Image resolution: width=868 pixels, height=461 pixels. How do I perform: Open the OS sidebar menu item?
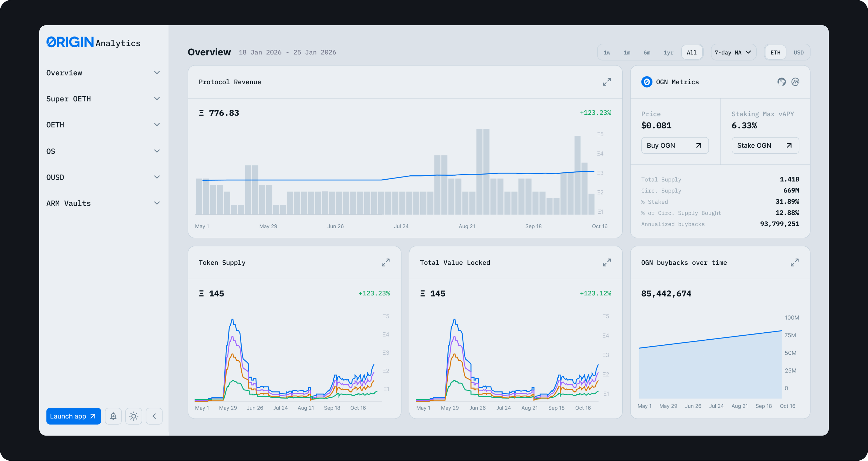pyautogui.click(x=103, y=151)
